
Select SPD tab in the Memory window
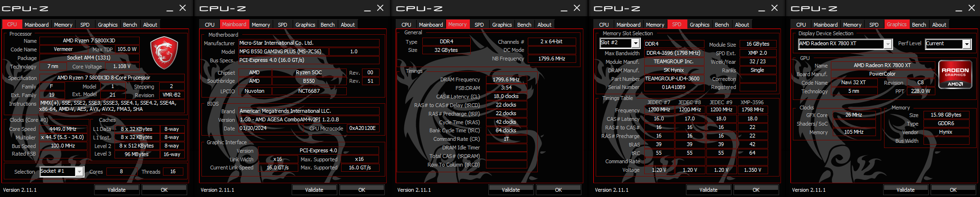coord(479,25)
